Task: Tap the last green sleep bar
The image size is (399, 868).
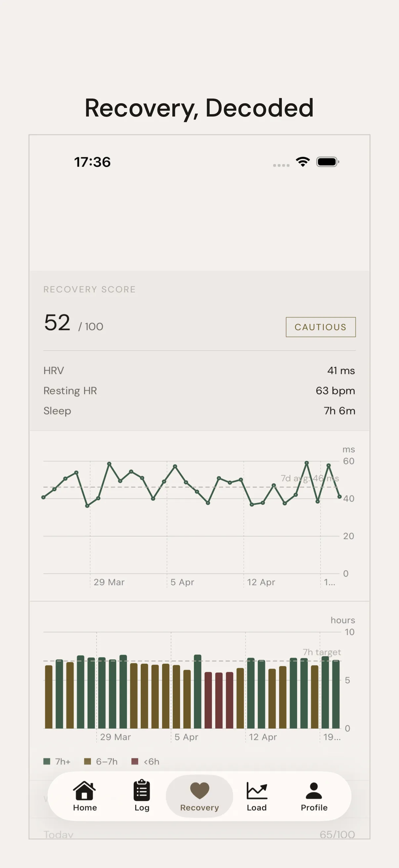Action: (x=336, y=694)
